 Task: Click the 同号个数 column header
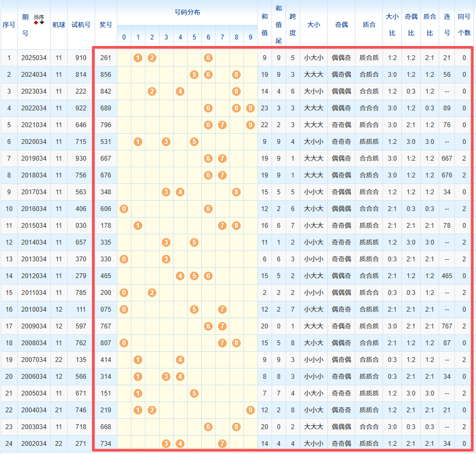point(464,24)
